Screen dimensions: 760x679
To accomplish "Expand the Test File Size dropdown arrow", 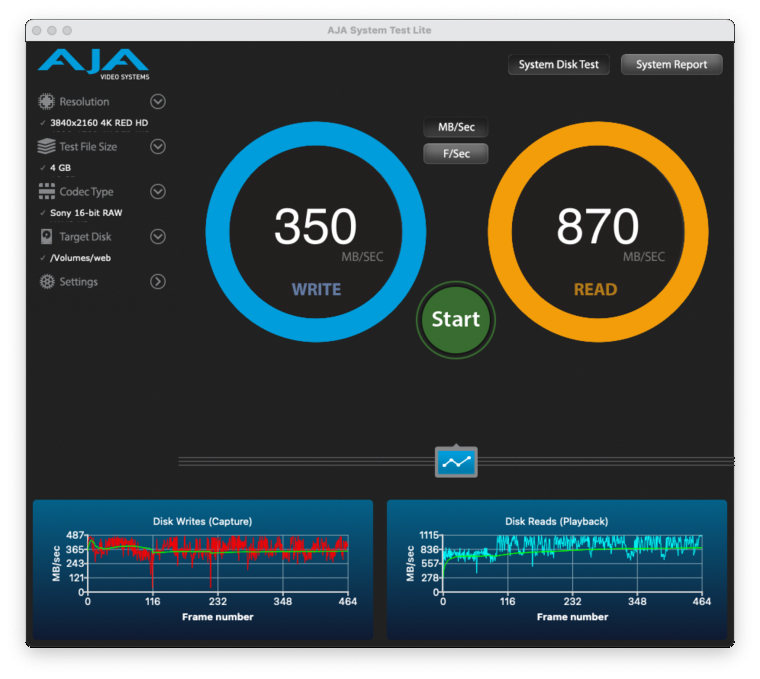I will (x=158, y=146).
